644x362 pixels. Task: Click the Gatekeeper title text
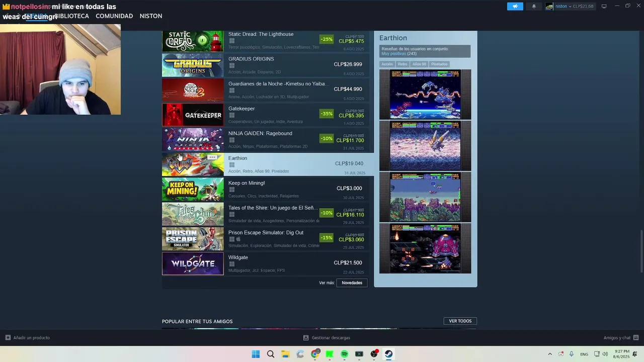click(242, 109)
